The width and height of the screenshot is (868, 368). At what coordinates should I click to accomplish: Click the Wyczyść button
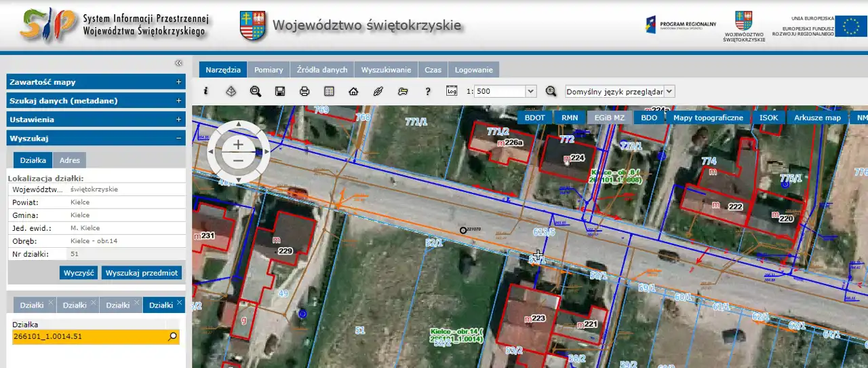click(79, 272)
